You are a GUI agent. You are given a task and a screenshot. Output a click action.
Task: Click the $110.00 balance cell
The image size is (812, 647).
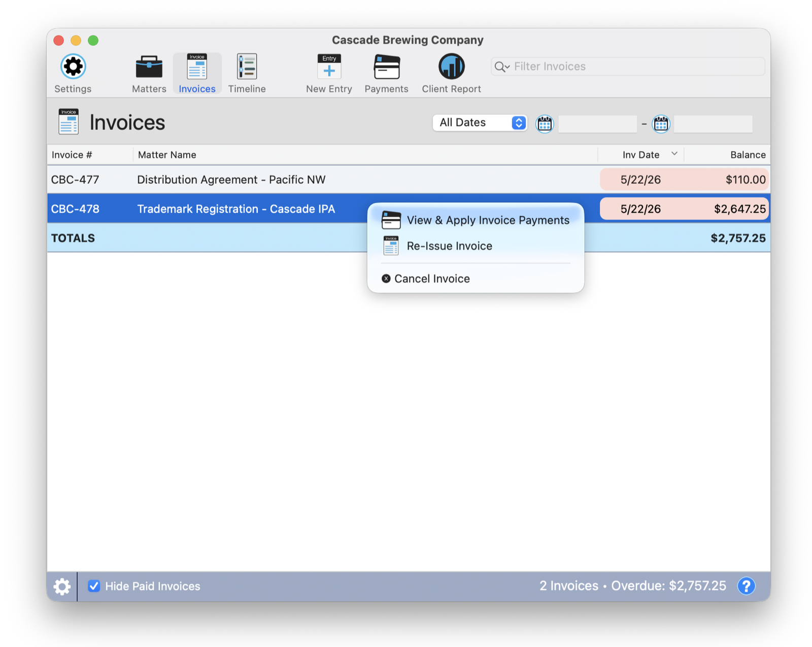pos(745,180)
